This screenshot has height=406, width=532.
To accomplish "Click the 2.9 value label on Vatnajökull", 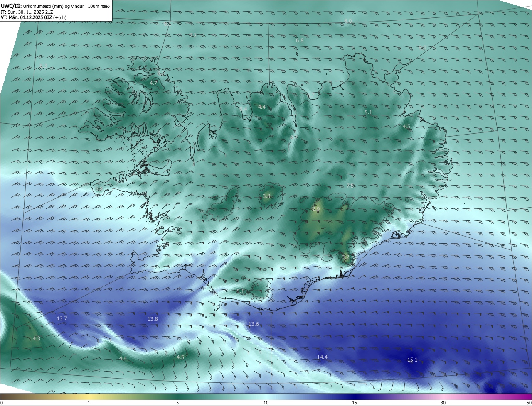I will point(316,209).
